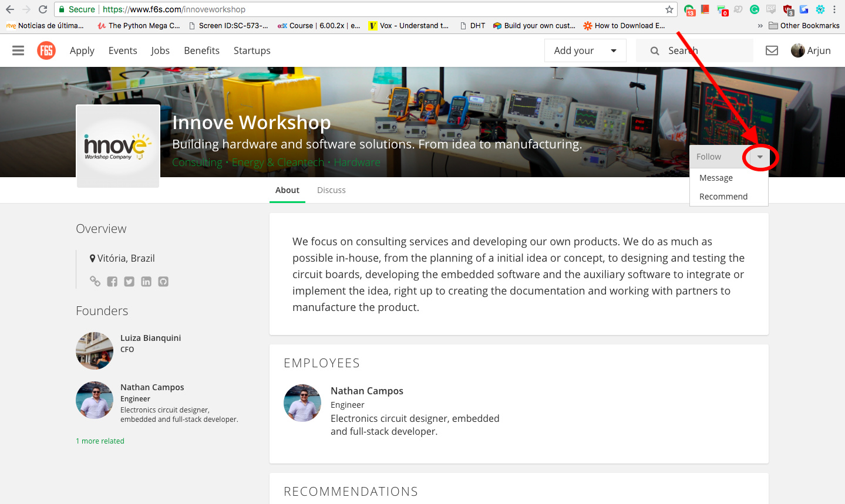Open the company Facebook page icon
Image resolution: width=845 pixels, height=504 pixels.
[112, 282]
